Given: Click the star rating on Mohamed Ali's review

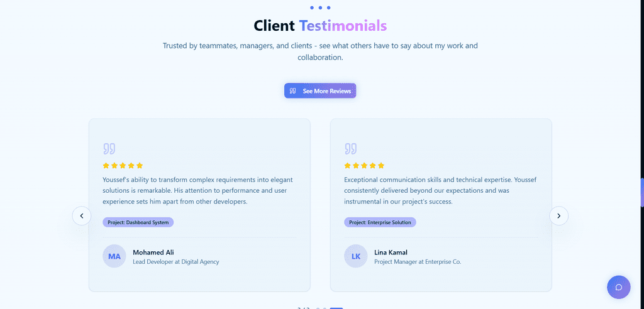Looking at the screenshot, I should pyautogui.click(x=123, y=166).
